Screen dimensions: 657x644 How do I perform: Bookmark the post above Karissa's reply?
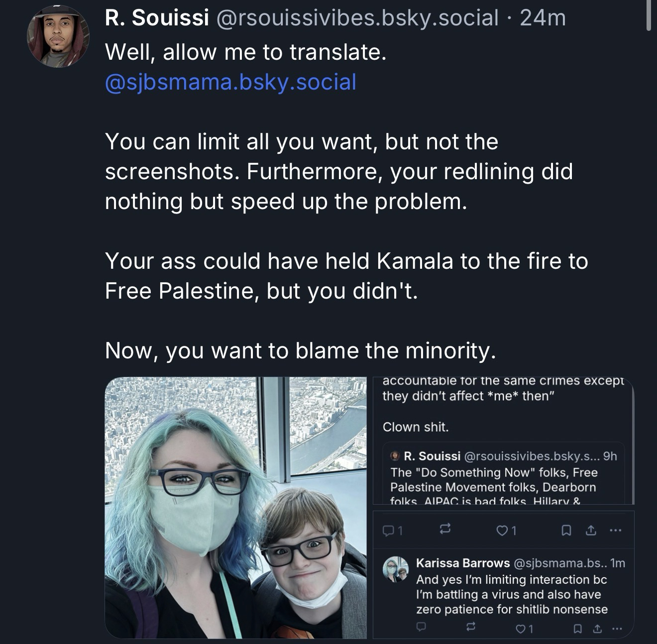tap(566, 531)
